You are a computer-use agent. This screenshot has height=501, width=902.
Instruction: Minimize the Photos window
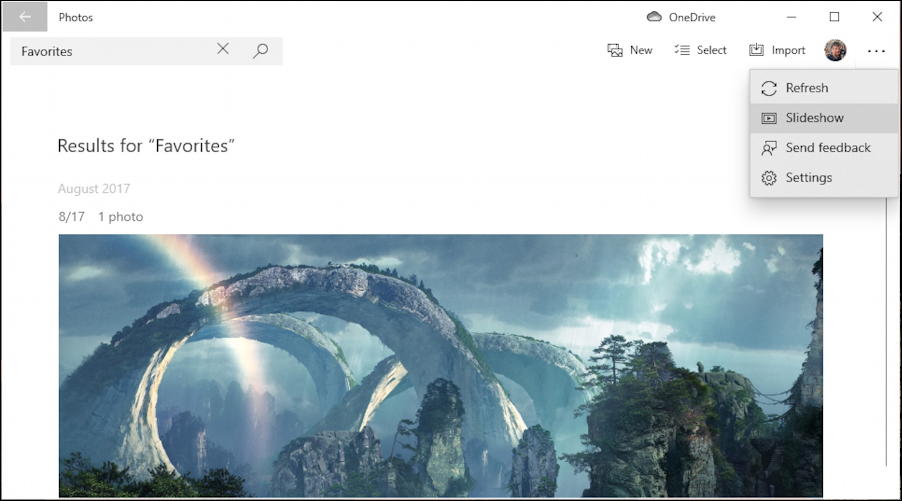(792, 17)
